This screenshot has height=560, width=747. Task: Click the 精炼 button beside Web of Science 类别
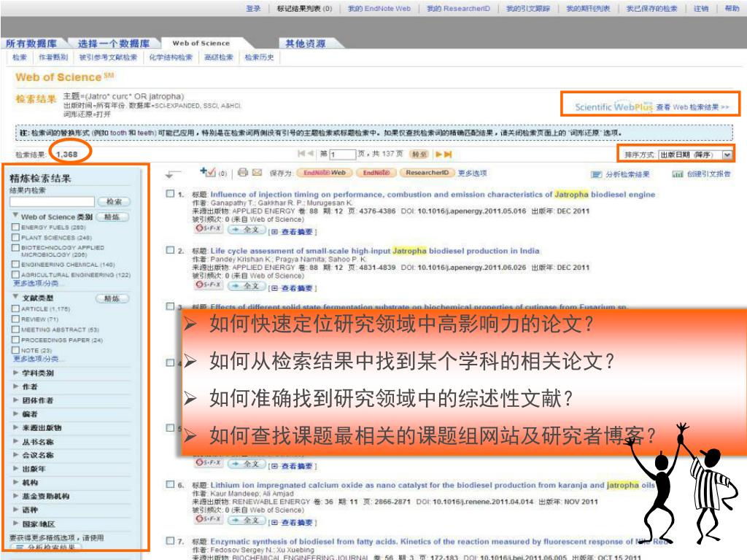click(x=112, y=217)
